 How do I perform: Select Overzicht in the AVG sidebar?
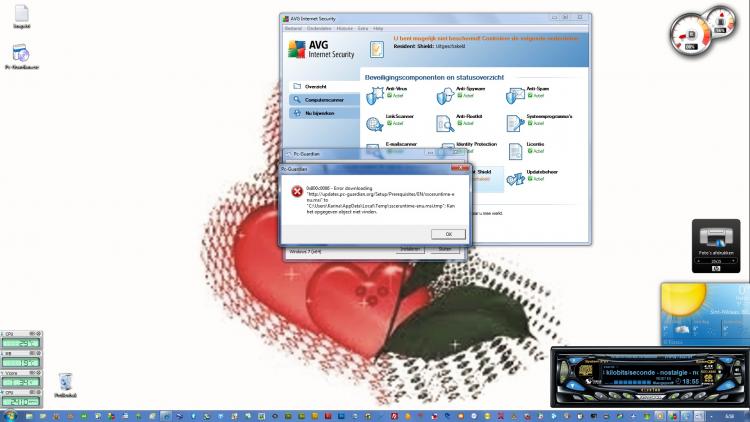[324, 87]
